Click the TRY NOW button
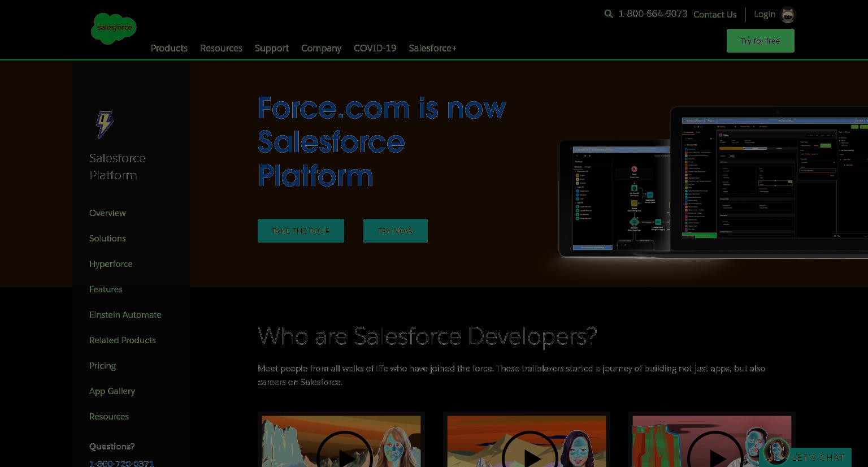The height and width of the screenshot is (467, 868). click(x=396, y=231)
